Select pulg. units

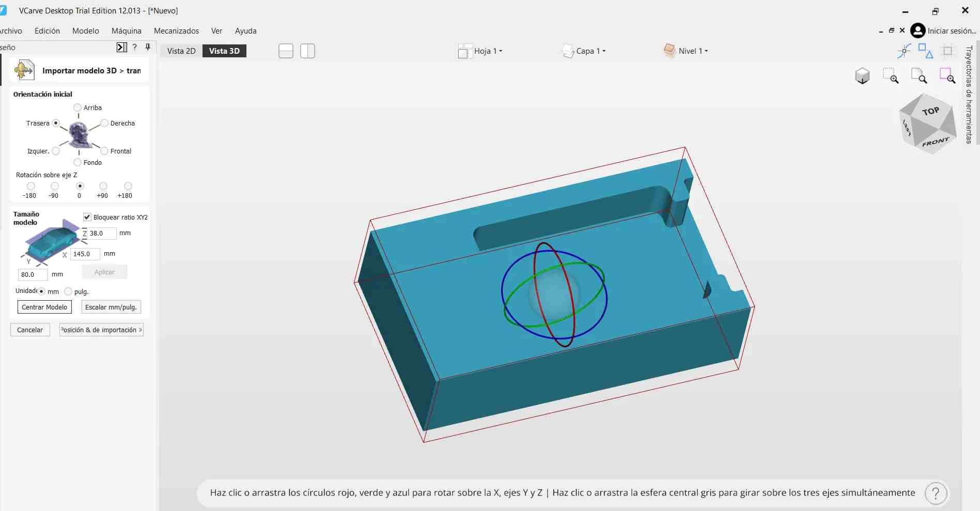pyautogui.click(x=68, y=291)
